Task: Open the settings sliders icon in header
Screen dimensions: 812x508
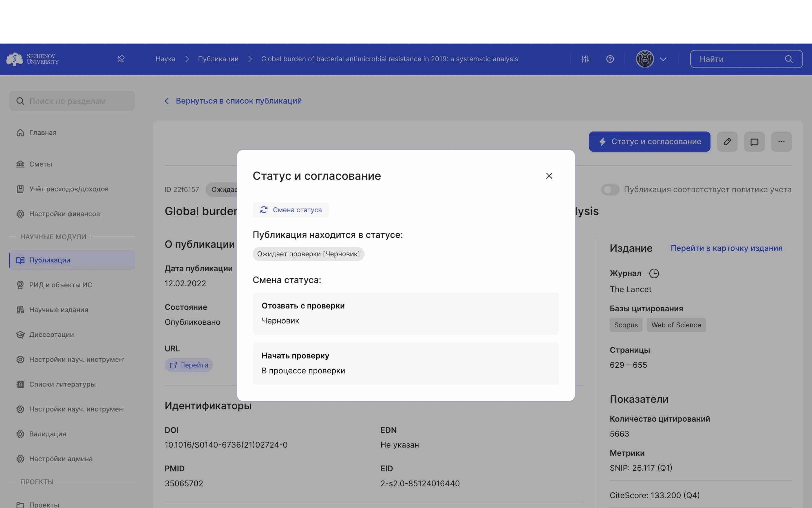Action: coord(585,59)
